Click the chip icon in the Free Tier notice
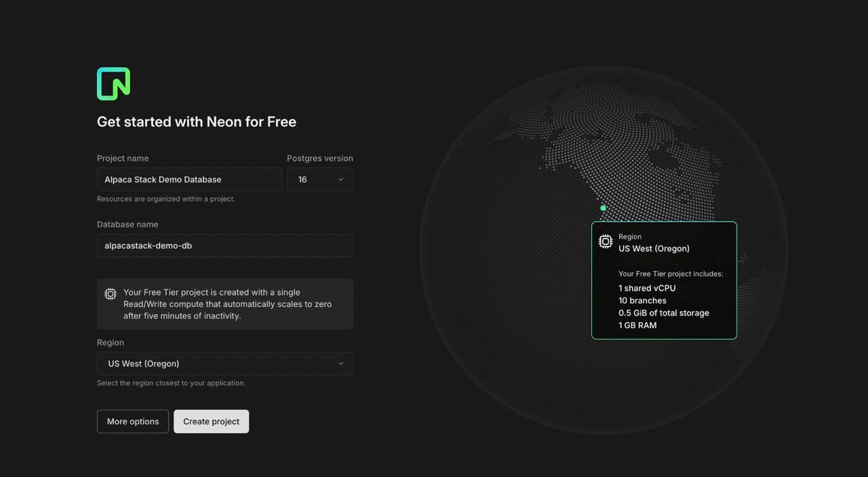 pos(110,293)
